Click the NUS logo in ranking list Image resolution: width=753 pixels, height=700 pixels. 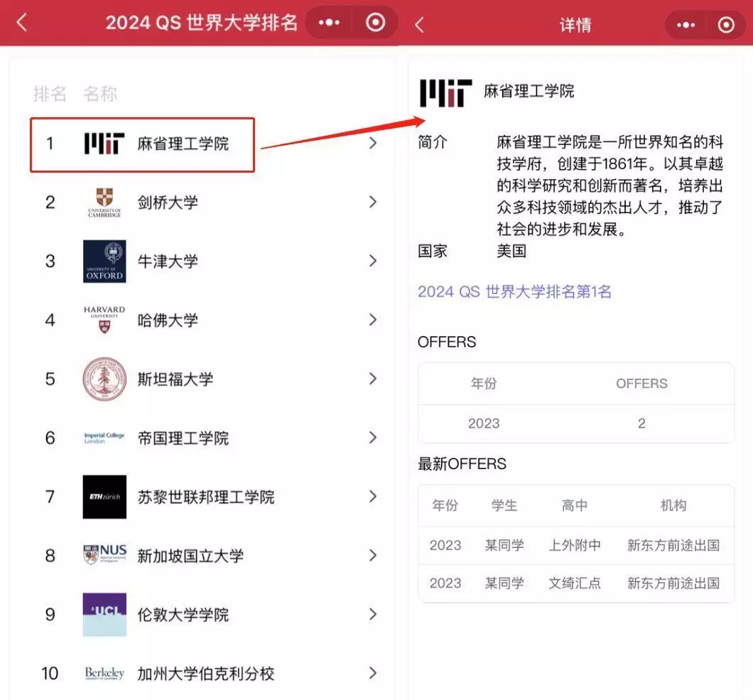coord(104,555)
